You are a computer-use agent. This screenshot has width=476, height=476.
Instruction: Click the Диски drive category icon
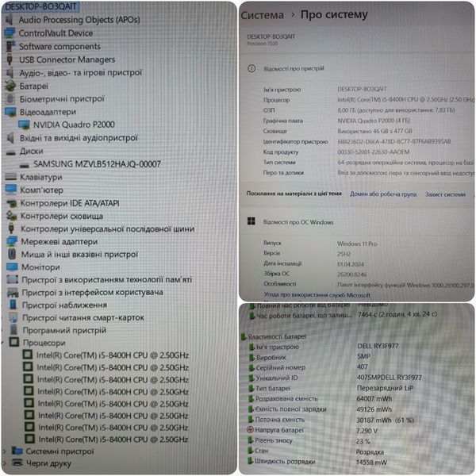click(x=10, y=152)
